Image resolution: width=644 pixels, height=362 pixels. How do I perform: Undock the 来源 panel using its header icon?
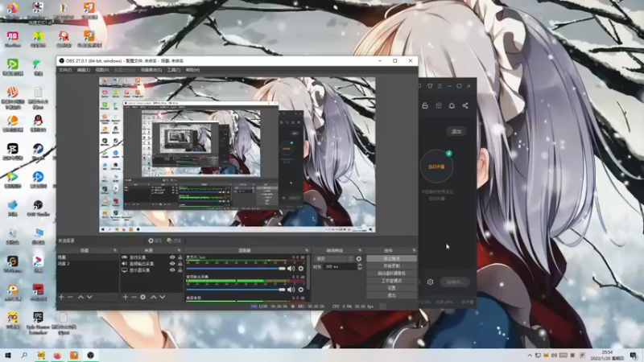click(179, 250)
